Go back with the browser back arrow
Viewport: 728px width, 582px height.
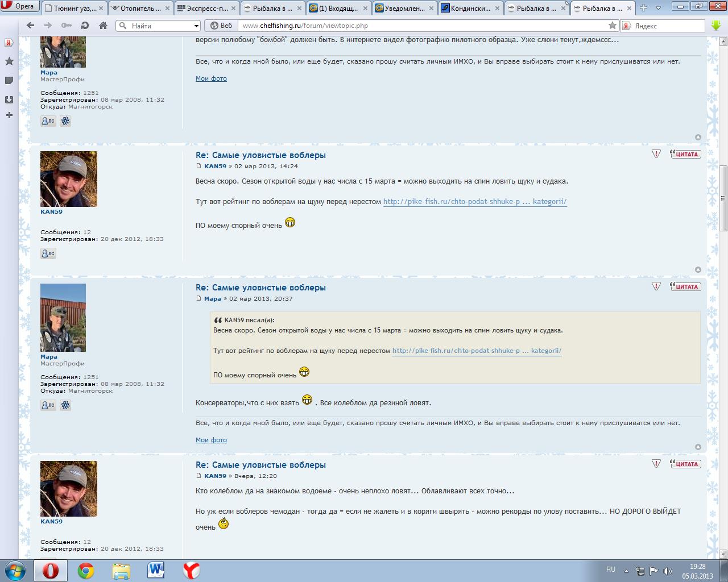coord(31,26)
